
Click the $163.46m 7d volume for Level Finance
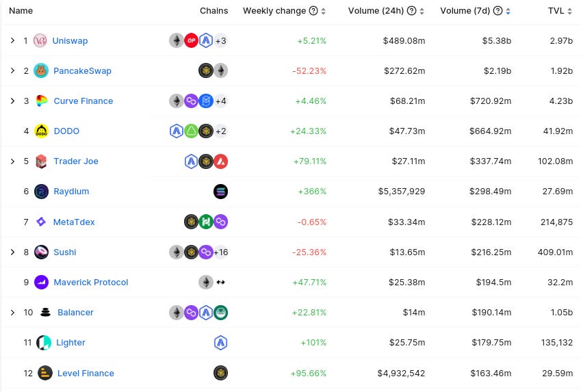[491, 373]
